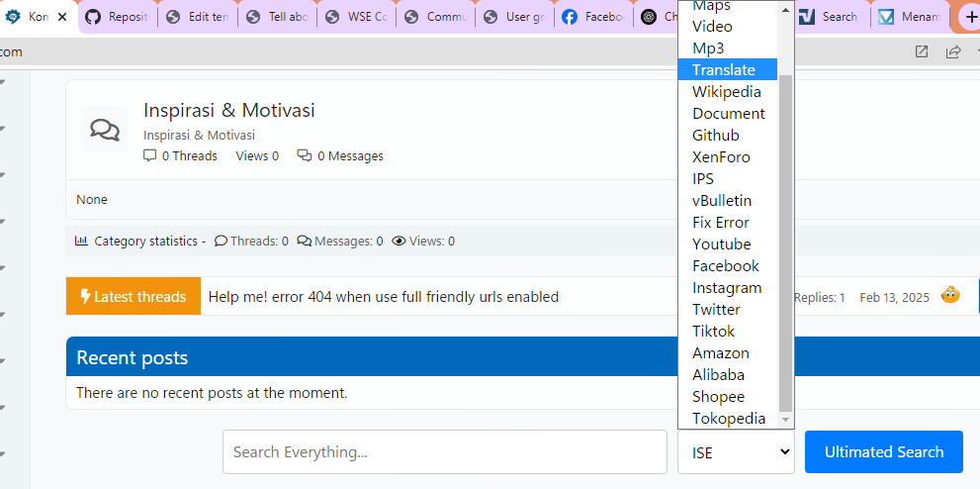This screenshot has height=489, width=980.
Task: Click the dropdown list scrollbar thumb
Action: click(785, 243)
